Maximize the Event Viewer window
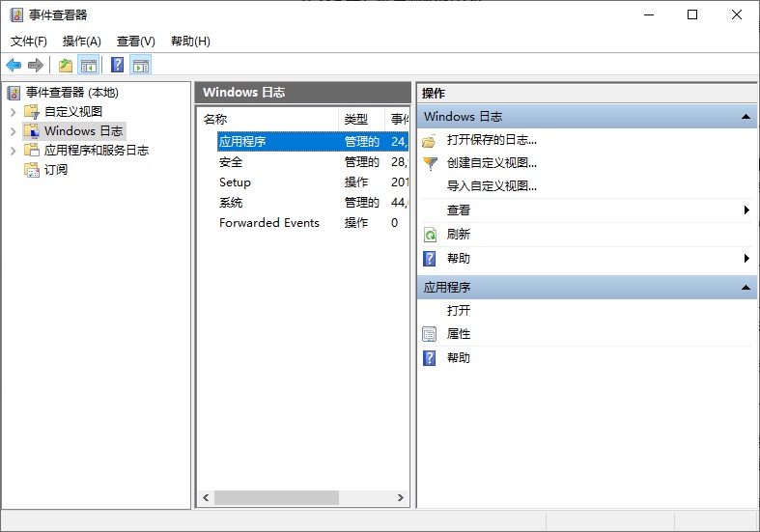 point(692,15)
